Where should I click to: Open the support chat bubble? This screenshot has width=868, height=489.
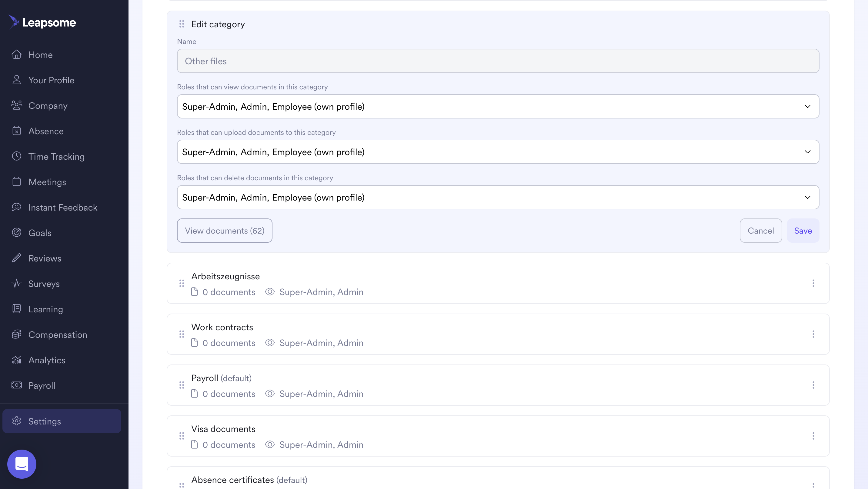click(x=22, y=464)
